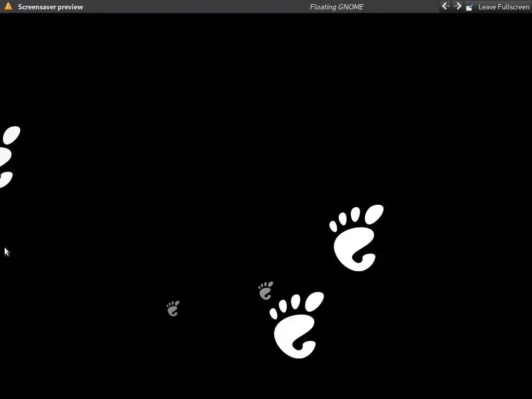
Task: Click the Screensaver preview label
Action: click(x=50, y=7)
